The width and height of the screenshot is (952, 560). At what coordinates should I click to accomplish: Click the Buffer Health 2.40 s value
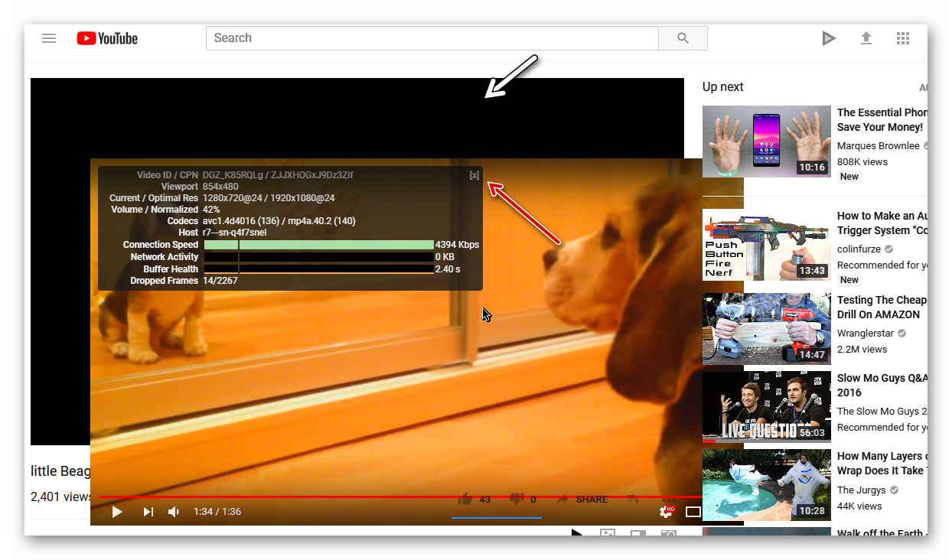(x=448, y=269)
